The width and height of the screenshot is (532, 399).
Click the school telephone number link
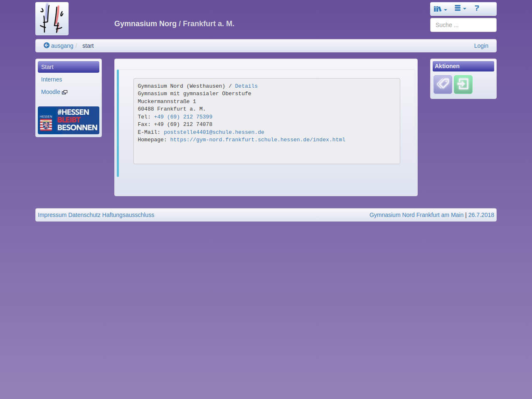(183, 117)
